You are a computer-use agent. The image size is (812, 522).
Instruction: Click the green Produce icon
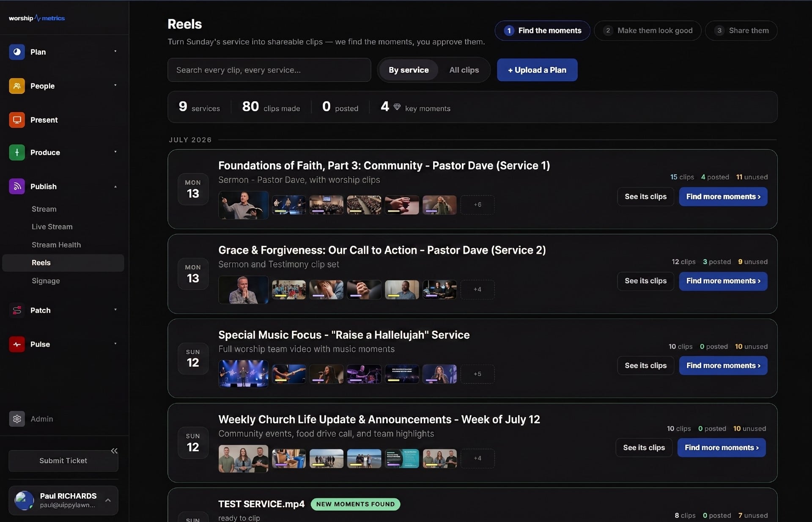17,152
